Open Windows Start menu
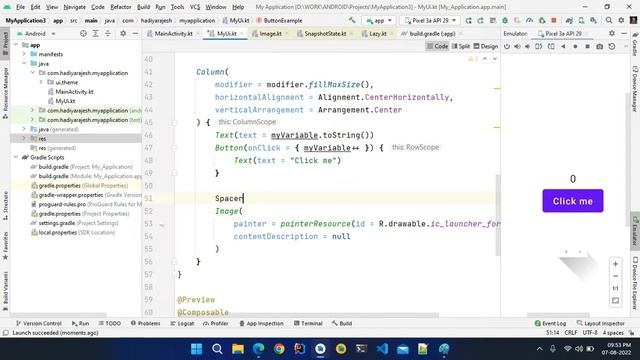The image size is (640, 360). pos(196,349)
